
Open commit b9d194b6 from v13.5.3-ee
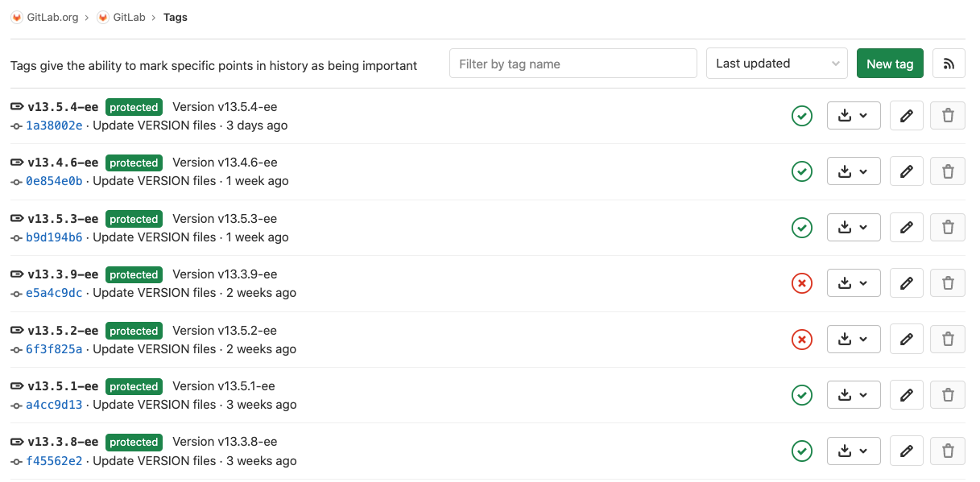tap(54, 237)
